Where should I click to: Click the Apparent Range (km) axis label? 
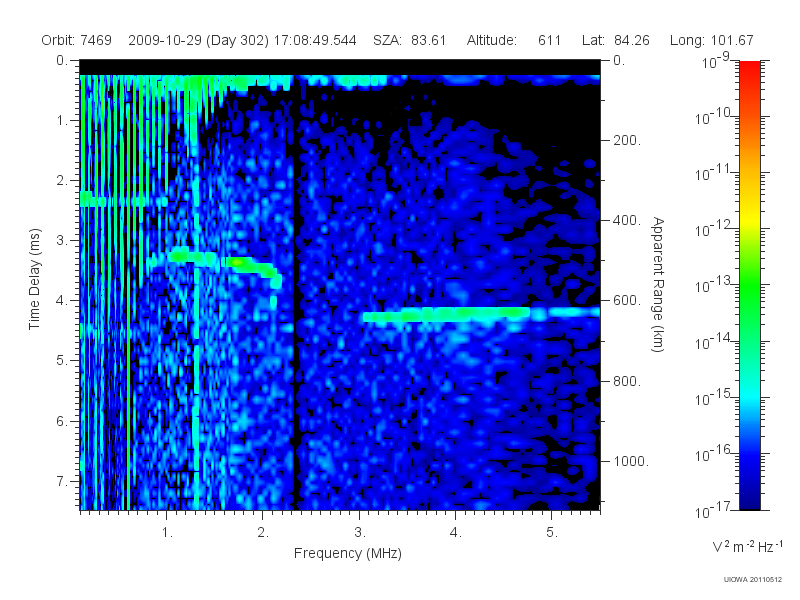658,284
